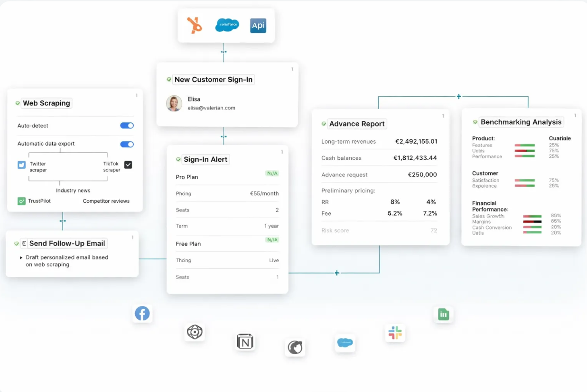Click the OpenAI integration icon
587x392 pixels.
click(195, 332)
